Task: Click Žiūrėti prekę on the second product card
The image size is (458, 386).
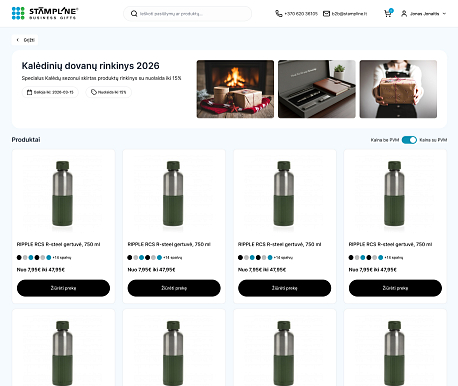Action: pyautogui.click(x=174, y=288)
